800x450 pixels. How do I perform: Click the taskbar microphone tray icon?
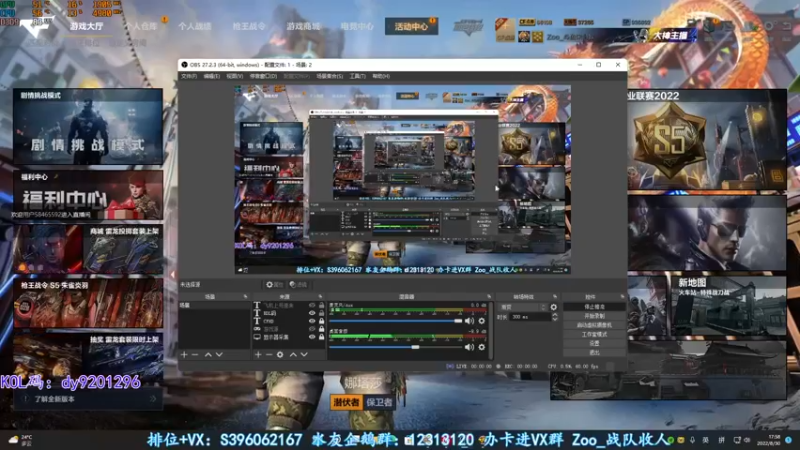tap(692, 440)
